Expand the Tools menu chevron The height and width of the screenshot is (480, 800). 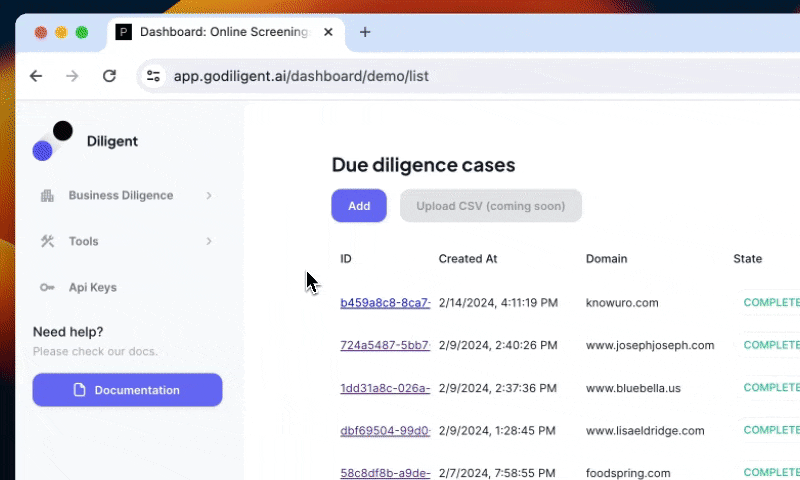[209, 241]
